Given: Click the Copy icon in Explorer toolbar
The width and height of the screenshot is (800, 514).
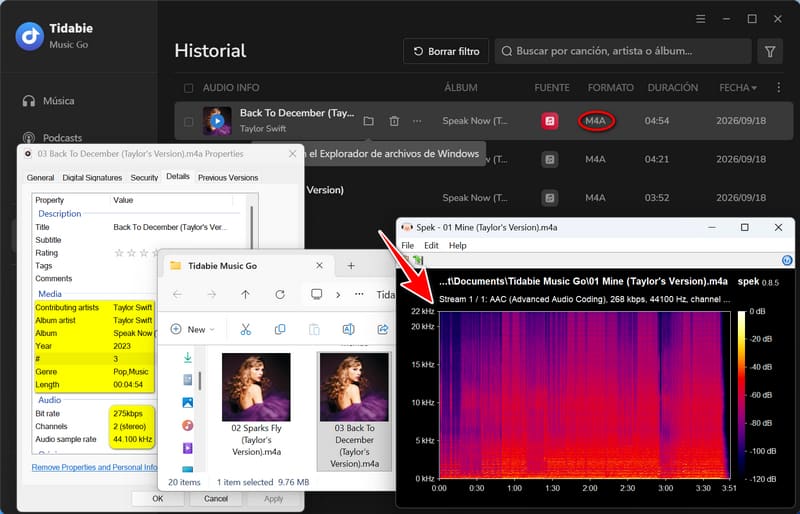Looking at the screenshot, I should 280,330.
